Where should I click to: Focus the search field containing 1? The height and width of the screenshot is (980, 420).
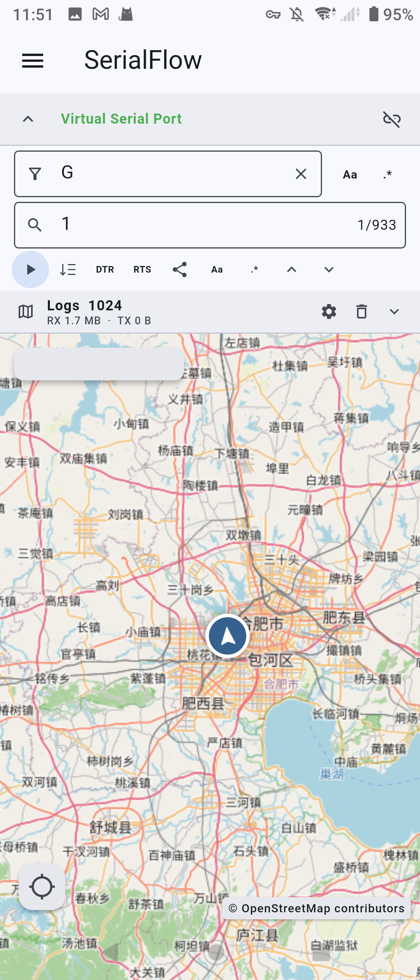210,225
